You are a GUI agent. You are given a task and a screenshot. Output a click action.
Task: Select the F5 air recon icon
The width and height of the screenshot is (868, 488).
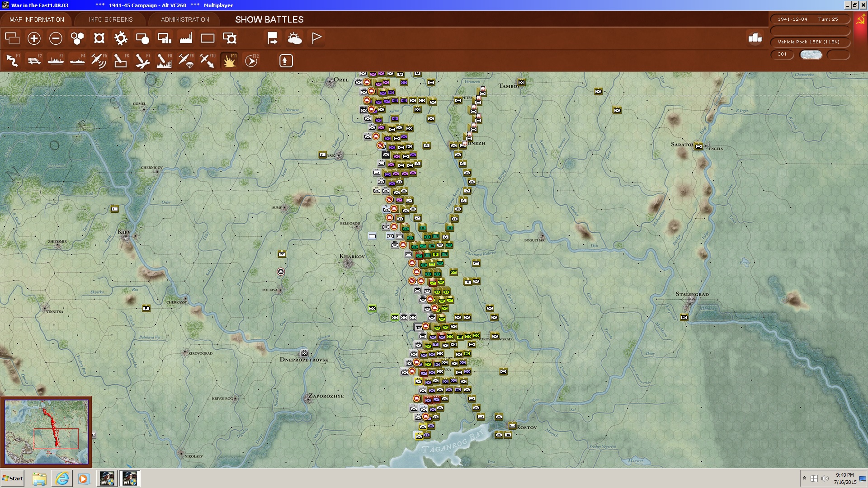tap(99, 61)
